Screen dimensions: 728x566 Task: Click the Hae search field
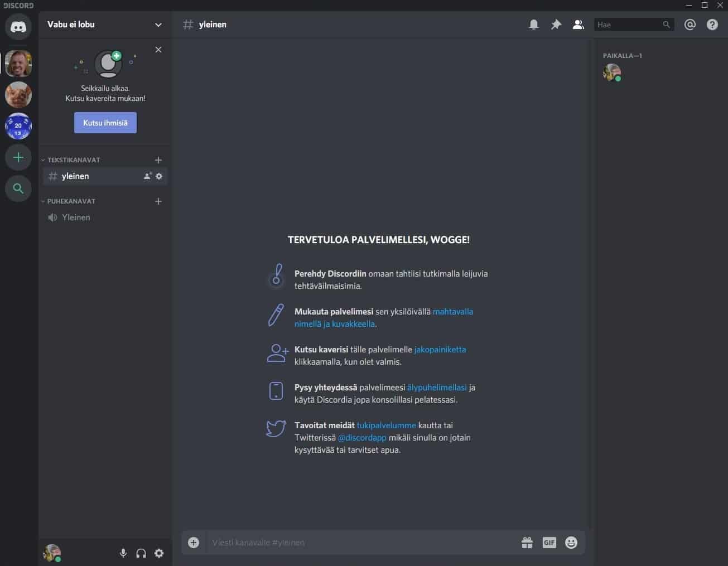634,25
